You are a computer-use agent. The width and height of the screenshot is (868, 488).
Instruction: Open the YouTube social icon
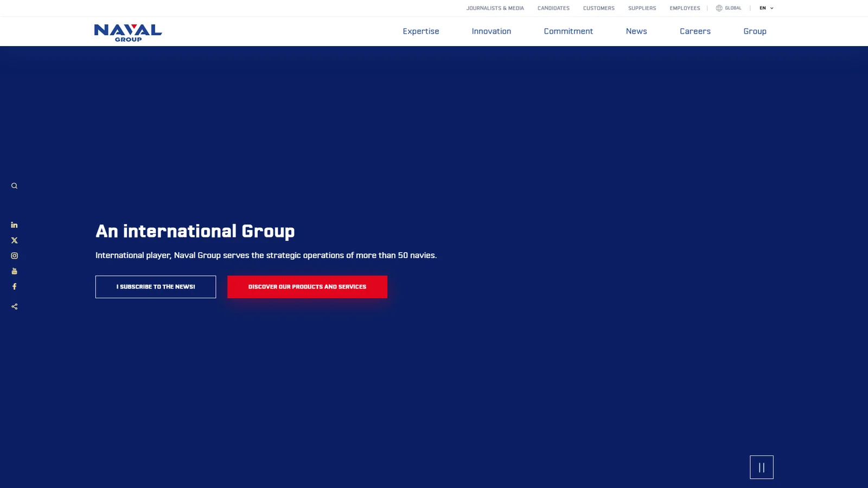pos(14,271)
